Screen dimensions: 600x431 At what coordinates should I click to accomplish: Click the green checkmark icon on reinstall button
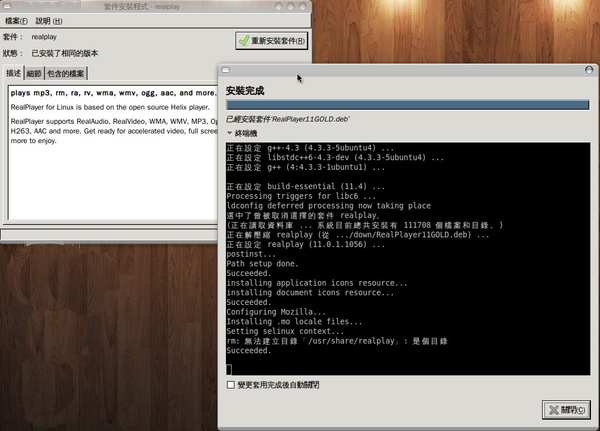243,41
